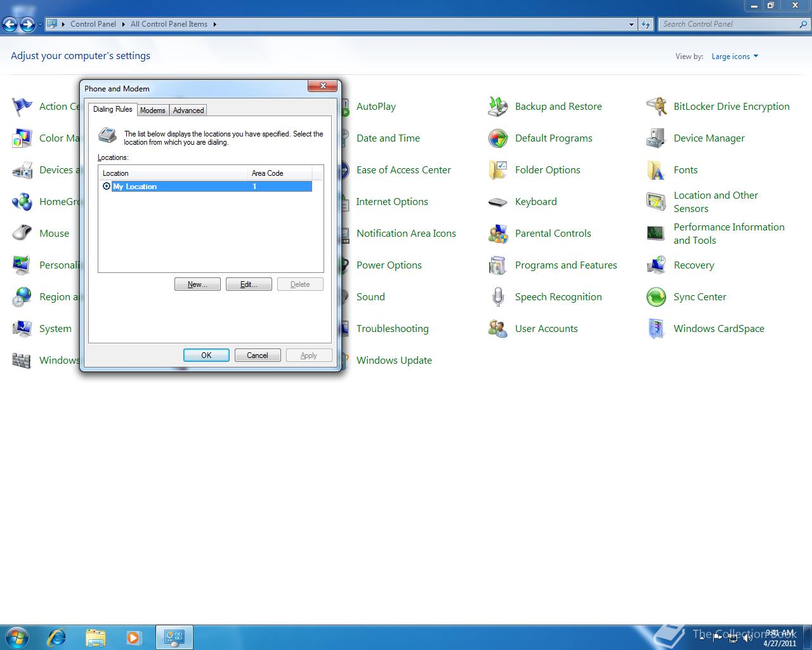The width and height of the screenshot is (812, 650).
Task: Click the Device Manager icon
Action: click(657, 138)
